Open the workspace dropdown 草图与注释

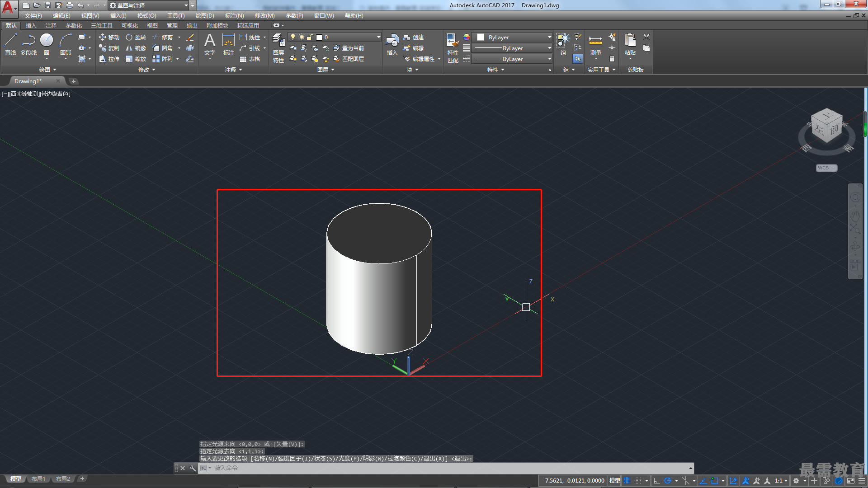point(149,5)
